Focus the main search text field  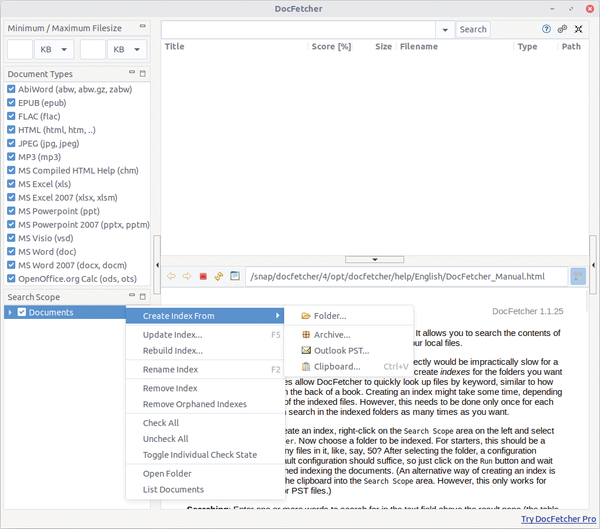pyautogui.click(x=298, y=29)
